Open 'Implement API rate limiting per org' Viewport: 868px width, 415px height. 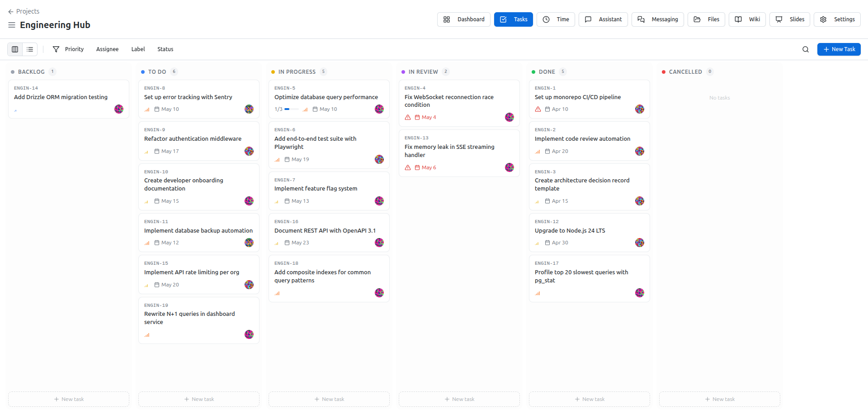[199, 275]
